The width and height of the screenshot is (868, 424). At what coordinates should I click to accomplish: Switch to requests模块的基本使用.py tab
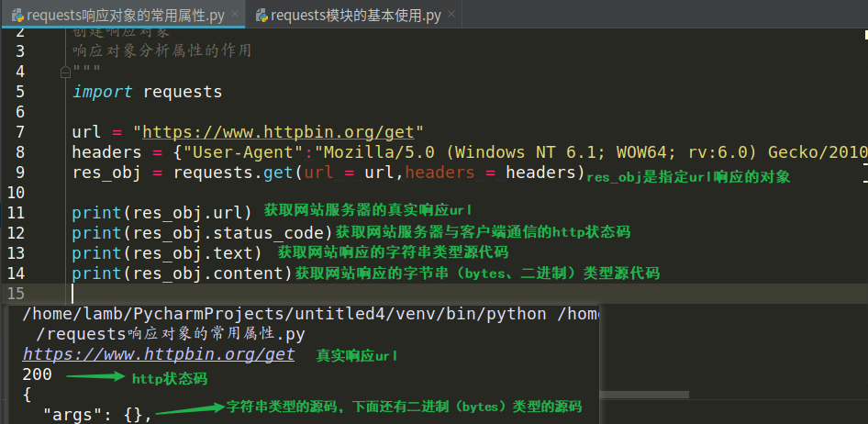[x=353, y=16]
